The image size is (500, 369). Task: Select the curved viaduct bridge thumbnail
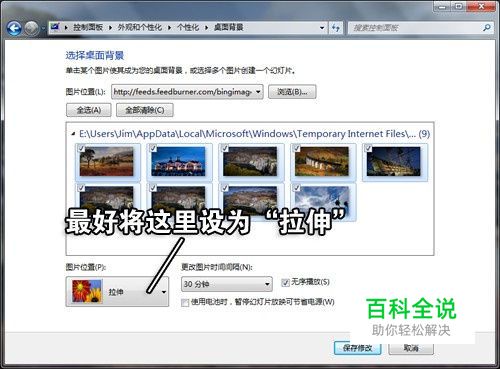click(322, 162)
